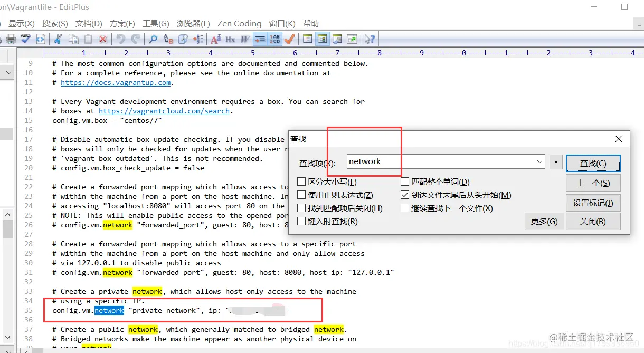Click the full screen toolbar icon

[352, 39]
